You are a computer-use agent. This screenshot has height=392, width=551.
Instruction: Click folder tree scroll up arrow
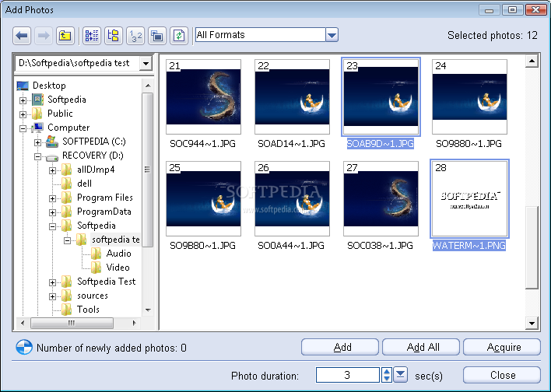tap(148, 86)
